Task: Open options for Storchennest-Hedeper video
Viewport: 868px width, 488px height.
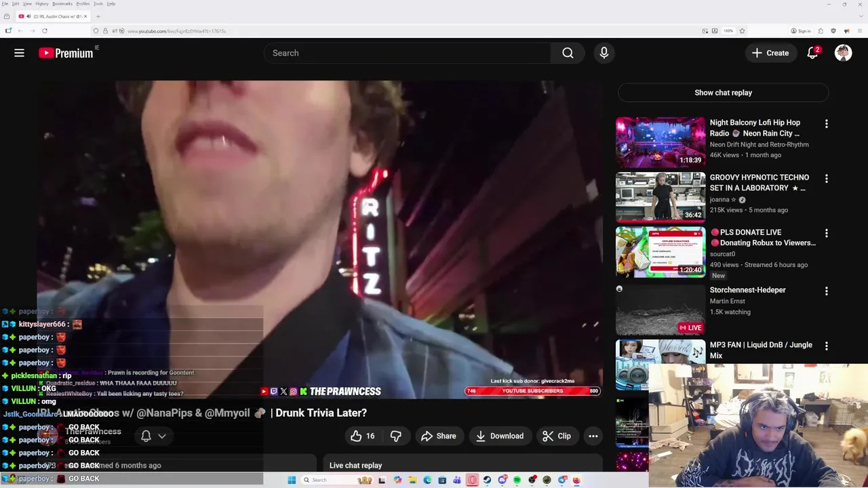Action: (826, 291)
